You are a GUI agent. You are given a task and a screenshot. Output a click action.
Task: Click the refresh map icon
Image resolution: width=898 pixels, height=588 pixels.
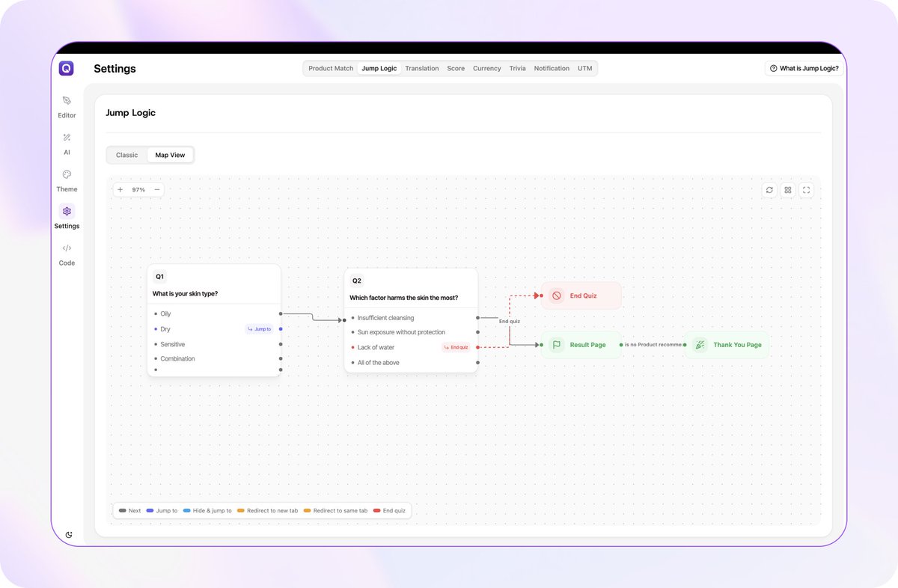point(769,190)
